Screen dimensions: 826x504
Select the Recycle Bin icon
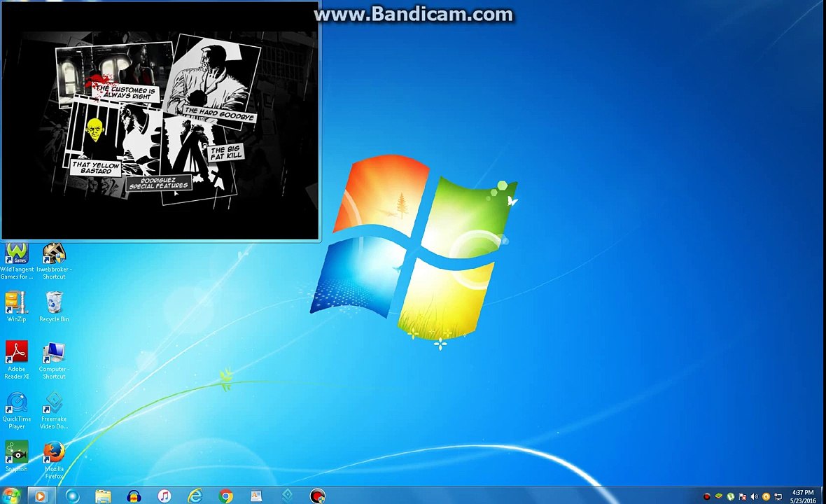click(x=54, y=307)
